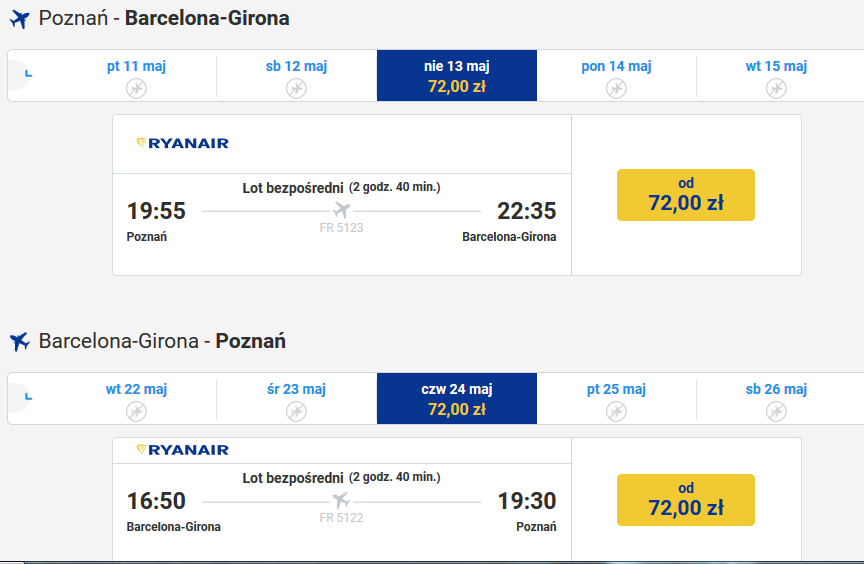Click the no-flight icon under pon 14 maj
Image resolution: width=864 pixels, height=564 pixels.
click(x=616, y=88)
